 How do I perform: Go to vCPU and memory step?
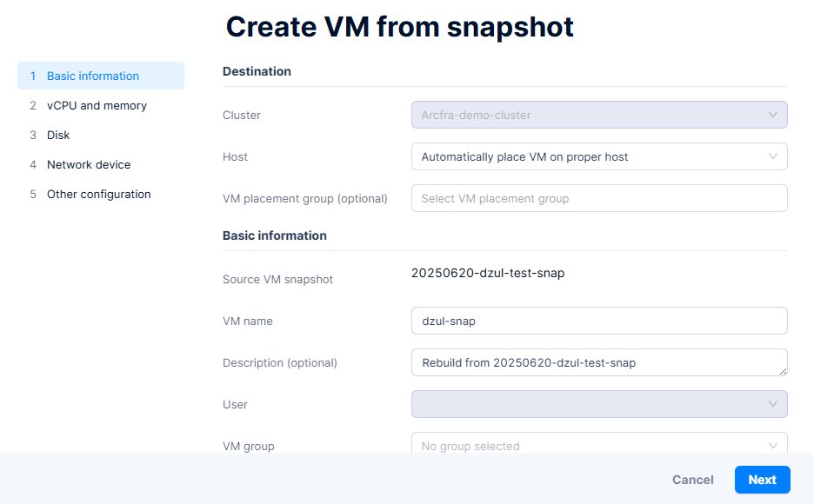[97, 105]
